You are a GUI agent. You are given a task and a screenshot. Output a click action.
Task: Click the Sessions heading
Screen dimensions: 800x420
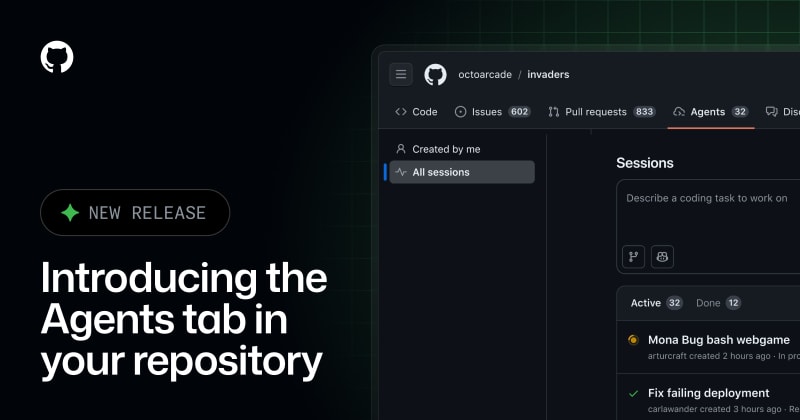[x=645, y=163]
